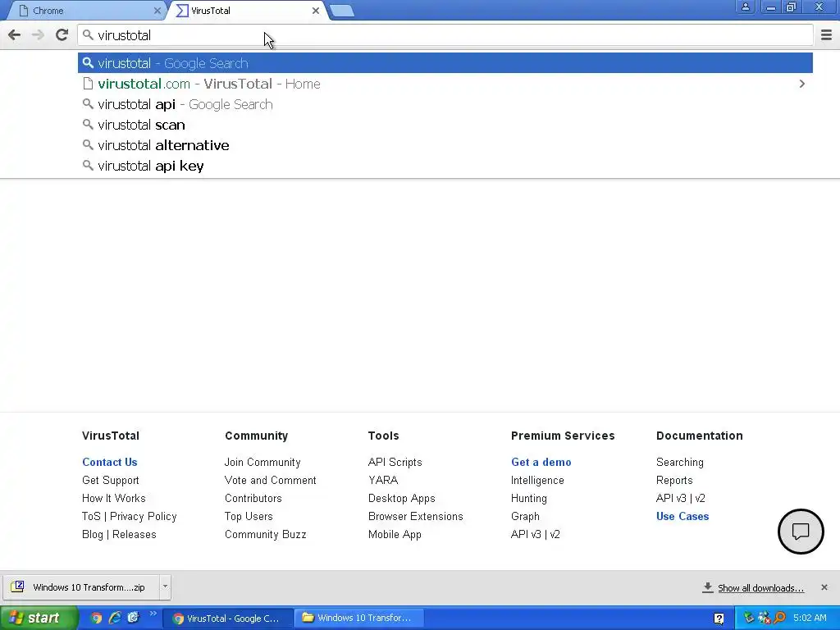Open the Contributors link
840x630 pixels.
pos(253,498)
